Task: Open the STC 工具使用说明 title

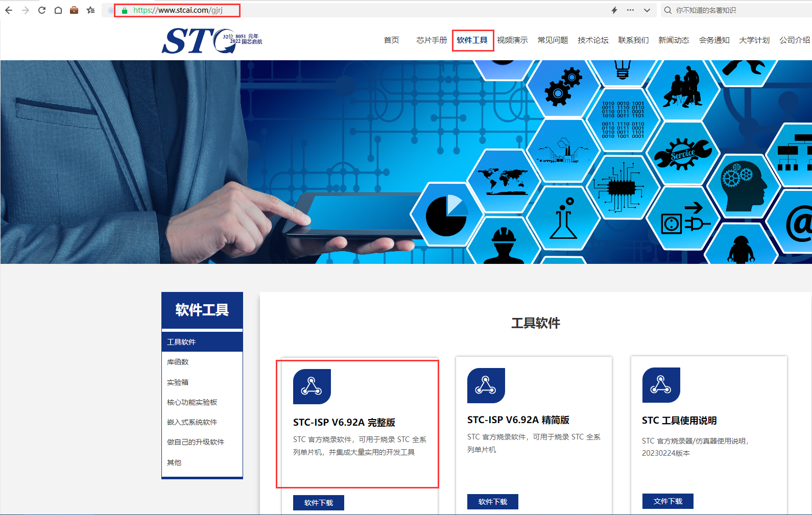Action: (679, 421)
